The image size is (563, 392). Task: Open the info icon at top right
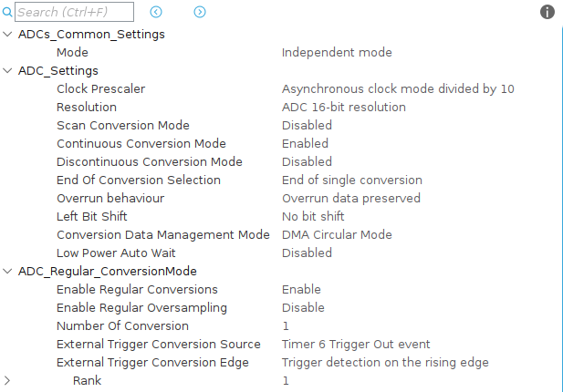click(x=547, y=12)
